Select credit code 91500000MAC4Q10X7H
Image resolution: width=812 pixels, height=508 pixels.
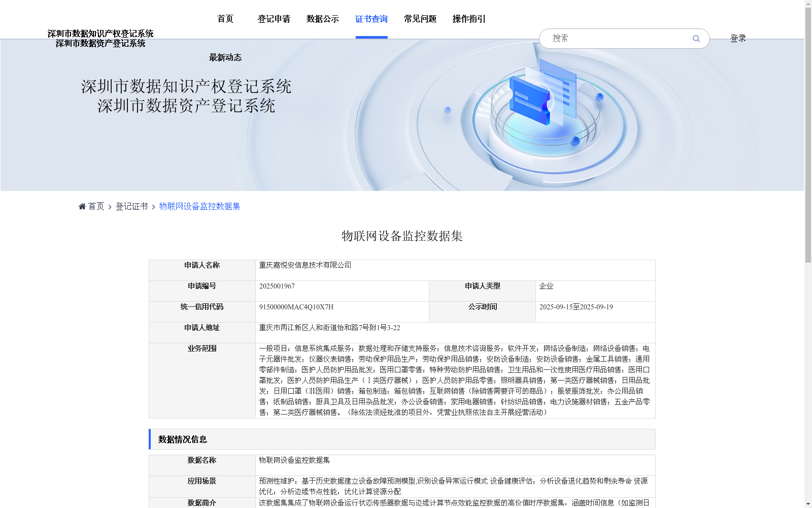[296, 307]
